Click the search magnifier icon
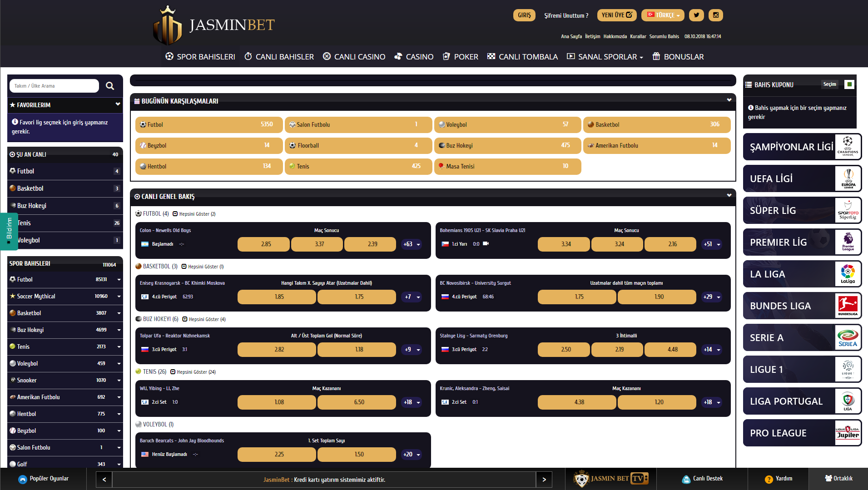 pos(110,86)
